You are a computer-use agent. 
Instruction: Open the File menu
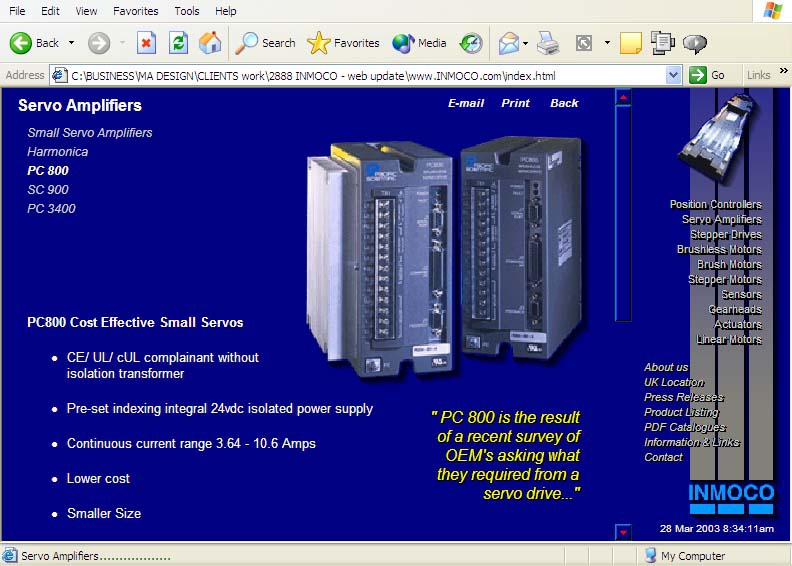pos(17,11)
